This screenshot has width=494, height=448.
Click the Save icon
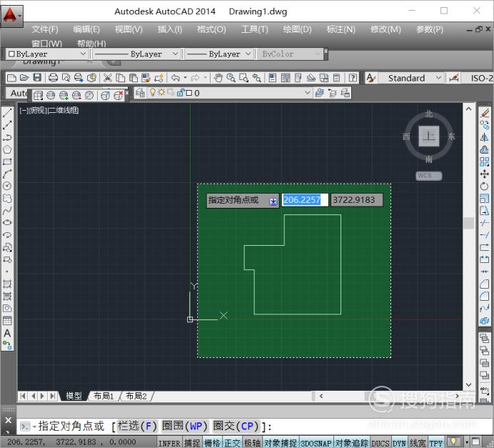(x=37, y=78)
